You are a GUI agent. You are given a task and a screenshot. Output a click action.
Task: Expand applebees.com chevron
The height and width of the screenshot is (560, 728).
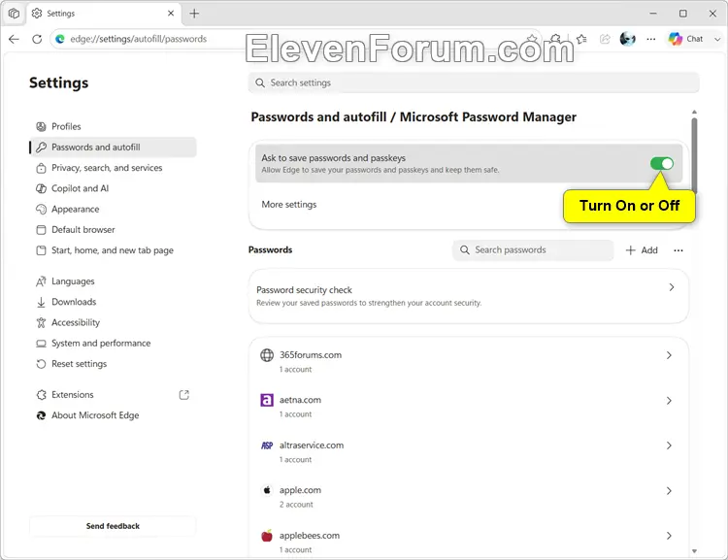coord(669,536)
